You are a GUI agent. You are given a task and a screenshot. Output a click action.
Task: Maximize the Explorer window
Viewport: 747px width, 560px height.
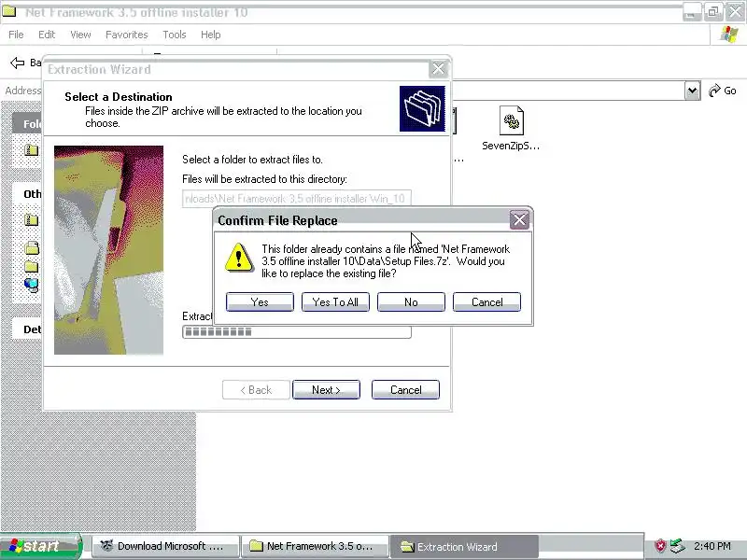click(713, 11)
